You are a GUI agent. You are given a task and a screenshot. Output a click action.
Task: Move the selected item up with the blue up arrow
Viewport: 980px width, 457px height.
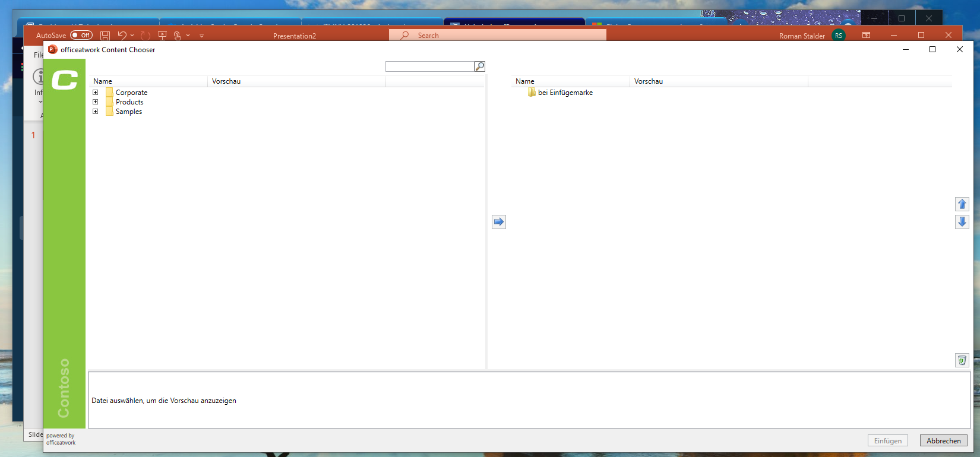tap(962, 204)
